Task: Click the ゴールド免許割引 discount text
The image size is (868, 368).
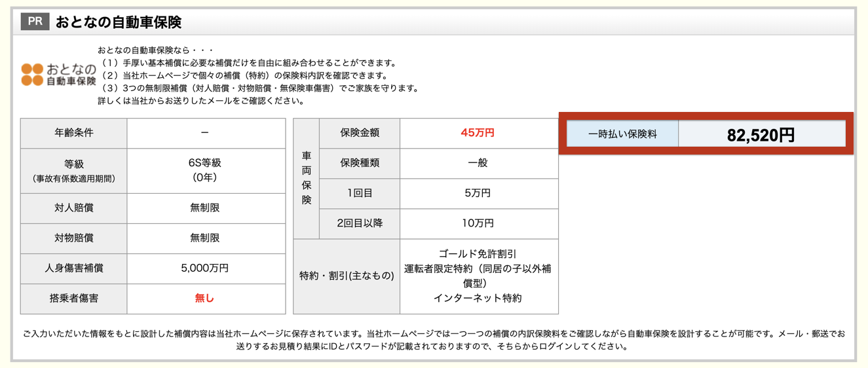Action: tap(478, 254)
